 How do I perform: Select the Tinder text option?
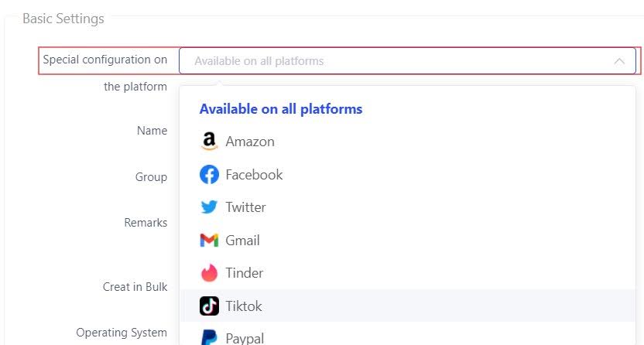click(244, 273)
